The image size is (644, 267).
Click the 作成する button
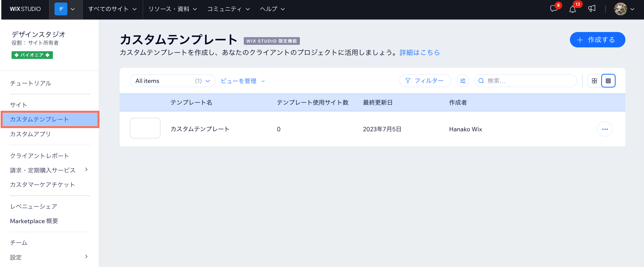597,40
